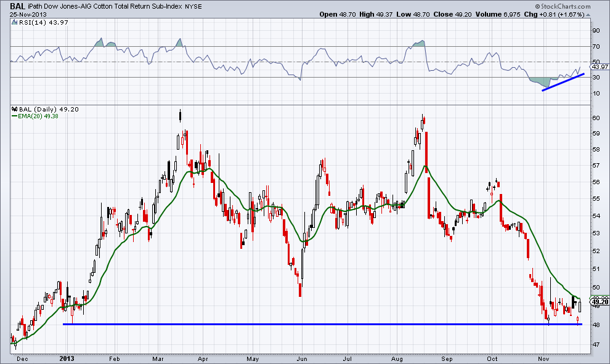Click the BAL ticker symbol in the title
This screenshot has height=364, width=610.
tap(16, 6)
